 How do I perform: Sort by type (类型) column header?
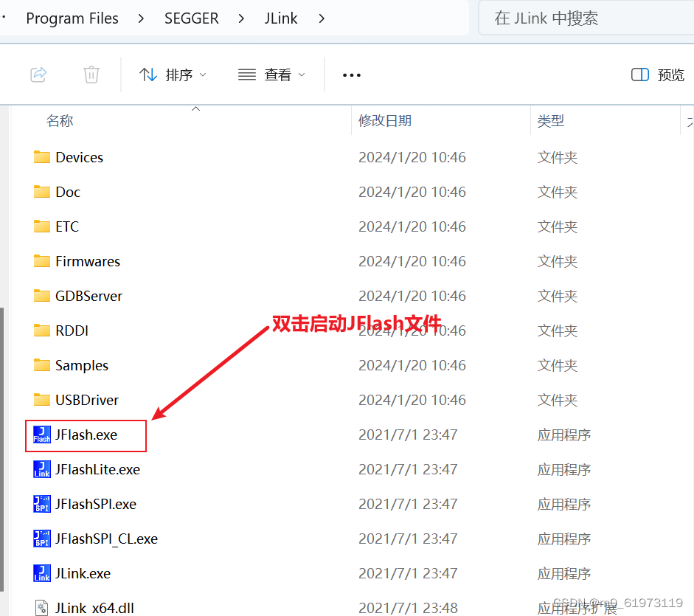(551, 120)
